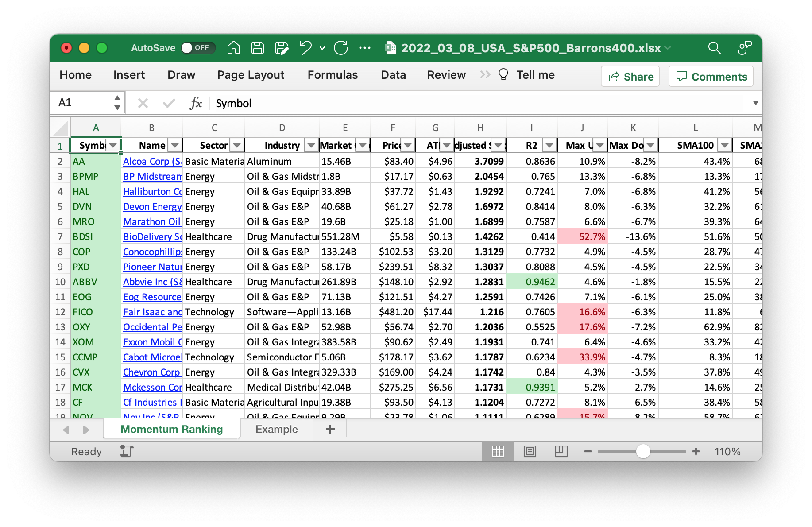Undo the last action

[305, 48]
